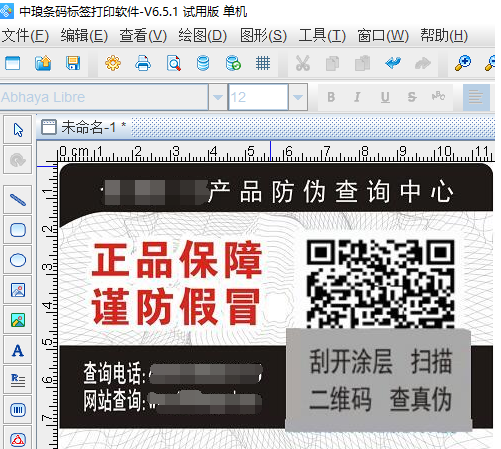Select the node edit tool below pointer
This screenshot has height=449, width=501.
click(x=18, y=160)
